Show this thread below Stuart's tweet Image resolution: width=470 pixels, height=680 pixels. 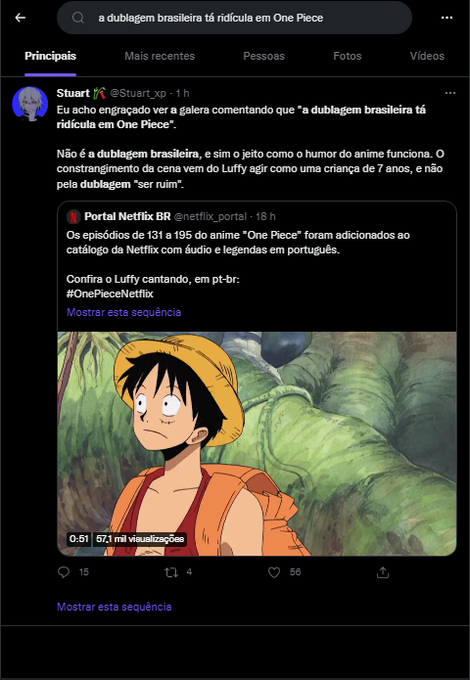[114, 607]
